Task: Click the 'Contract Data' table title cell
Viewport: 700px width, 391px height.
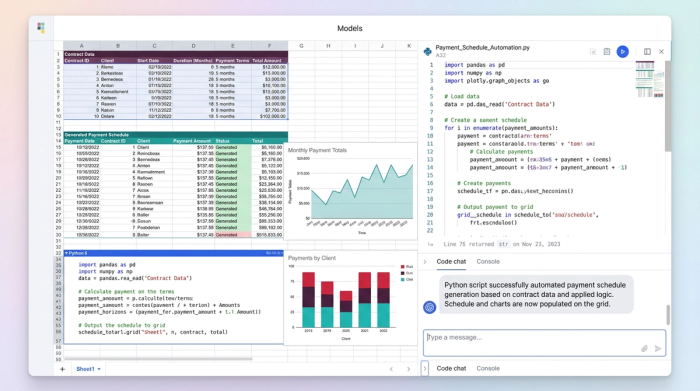Action: [x=175, y=54]
